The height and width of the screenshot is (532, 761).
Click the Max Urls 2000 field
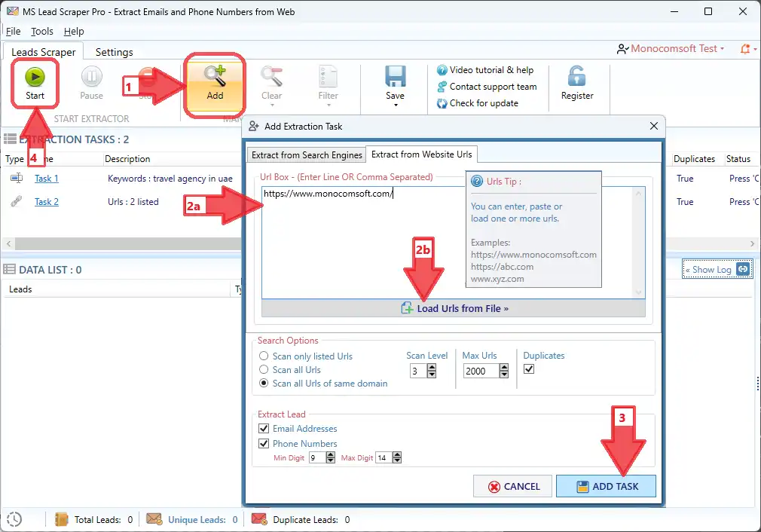(x=481, y=371)
